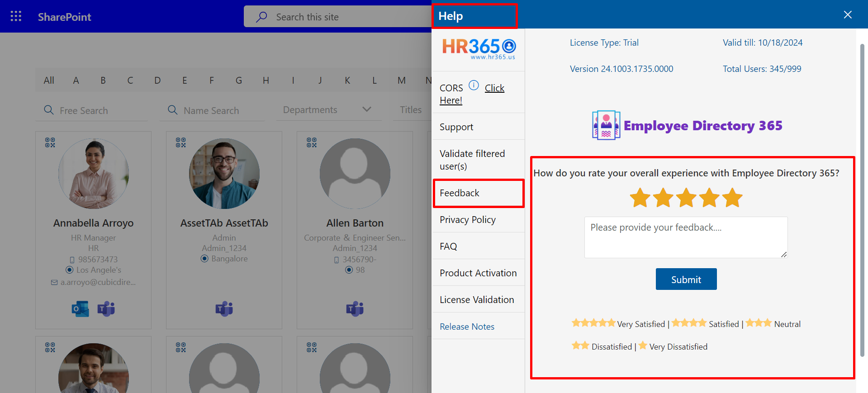Select the fifth rating star
The width and height of the screenshot is (868, 393).
pos(732,198)
